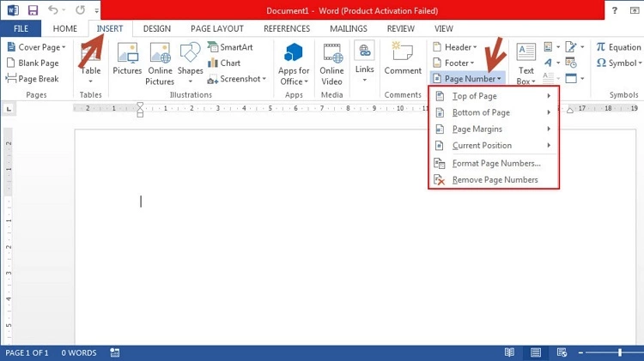This screenshot has height=361, width=644.
Task: Choose Page Margins menu item
Action: pyautogui.click(x=493, y=129)
